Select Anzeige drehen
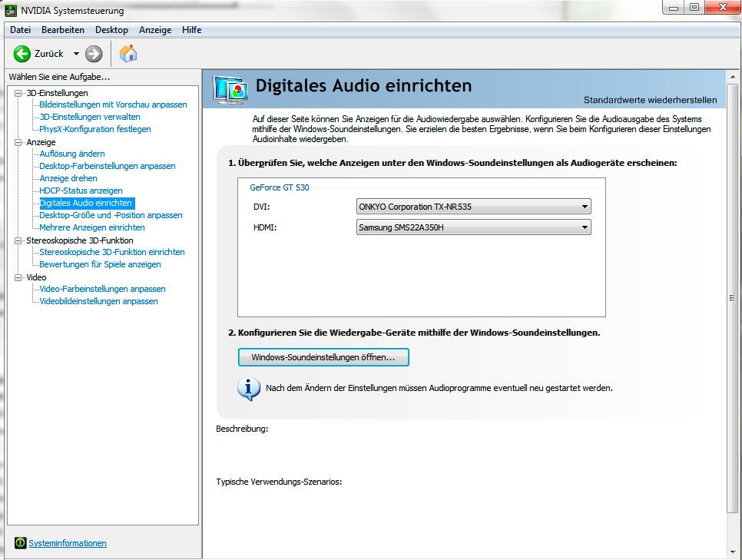Screen dimensions: 742x560 (x=68, y=178)
